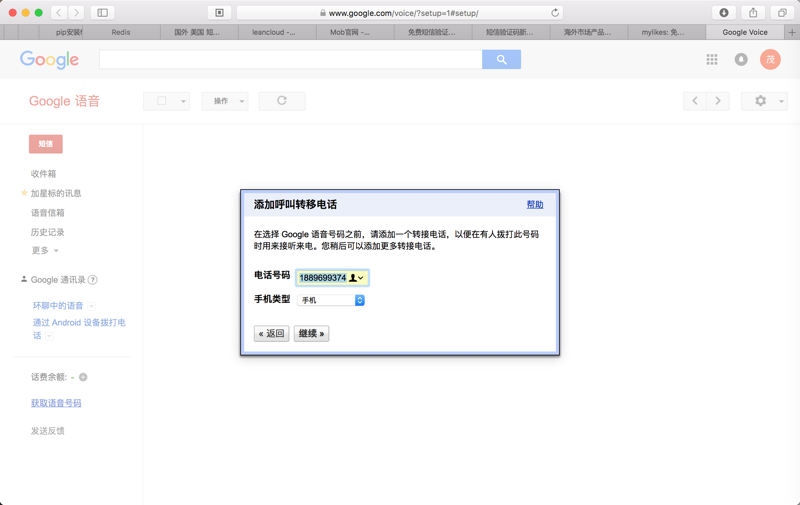
Task: Open the Reader view icon in toolbar
Action: tap(219, 13)
